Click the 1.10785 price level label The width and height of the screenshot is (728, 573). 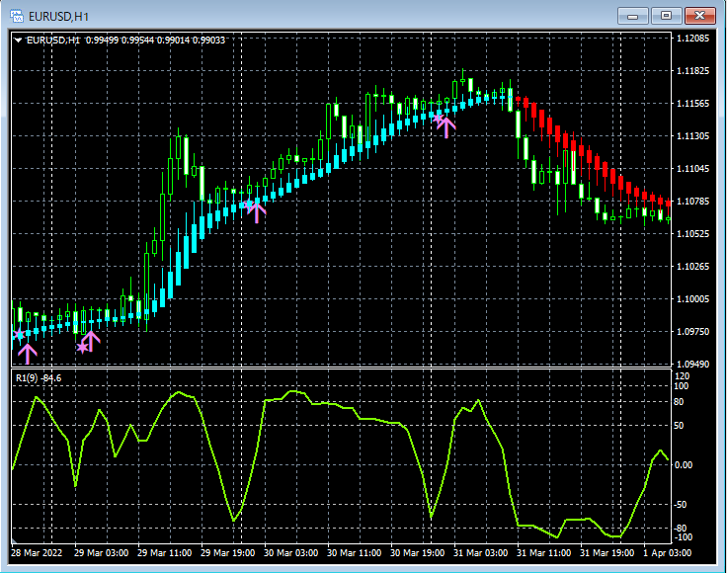692,202
